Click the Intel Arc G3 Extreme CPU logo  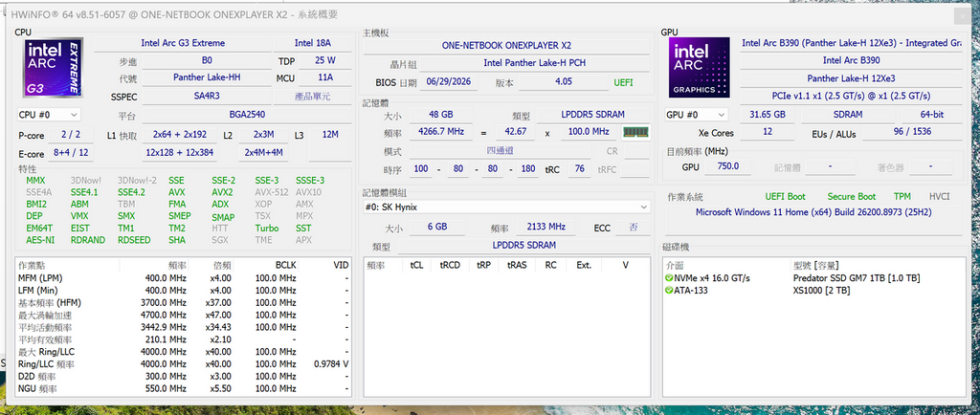[x=53, y=68]
